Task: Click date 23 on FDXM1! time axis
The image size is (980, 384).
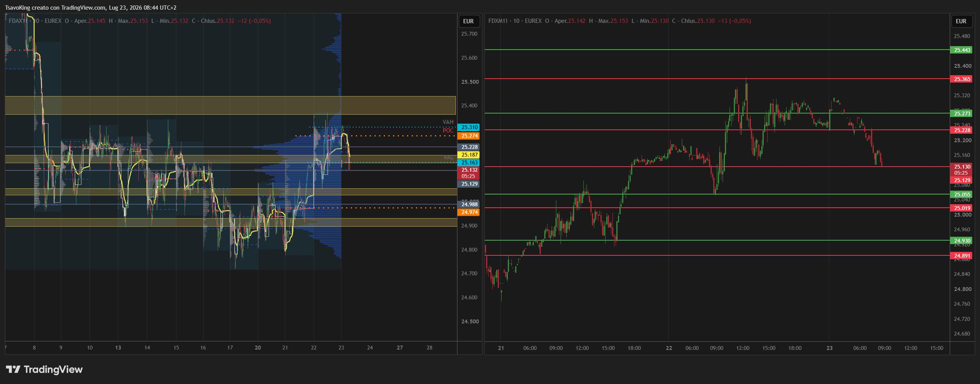Action: coord(830,348)
